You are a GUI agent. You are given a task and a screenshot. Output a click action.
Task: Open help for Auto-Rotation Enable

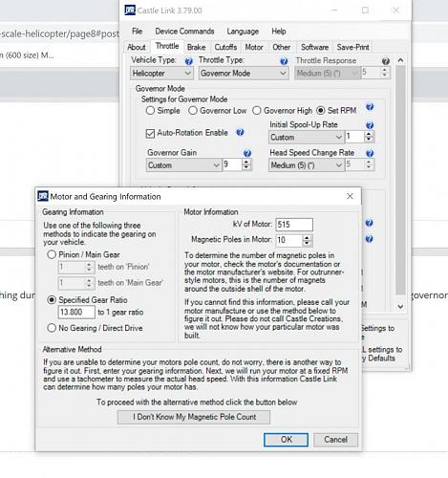(240, 132)
